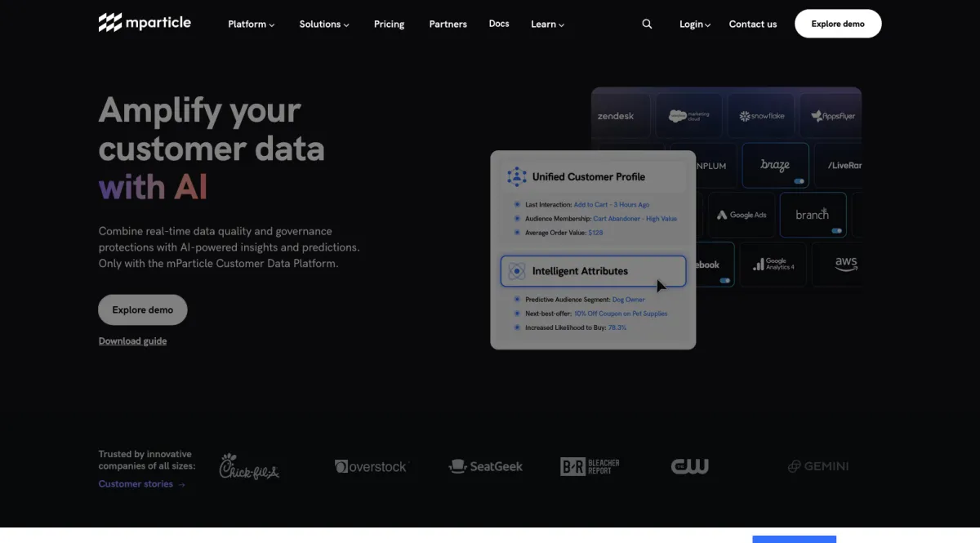This screenshot has height=543, width=980.
Task: Click the Bleacher Report logo
Action: [590, 466]
